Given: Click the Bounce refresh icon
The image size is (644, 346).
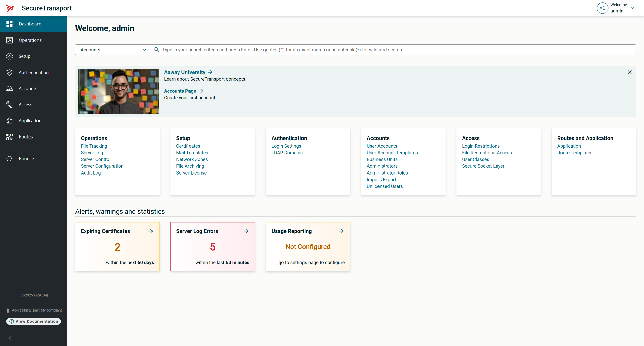Looking at the screenshot, I should (9, 159).
